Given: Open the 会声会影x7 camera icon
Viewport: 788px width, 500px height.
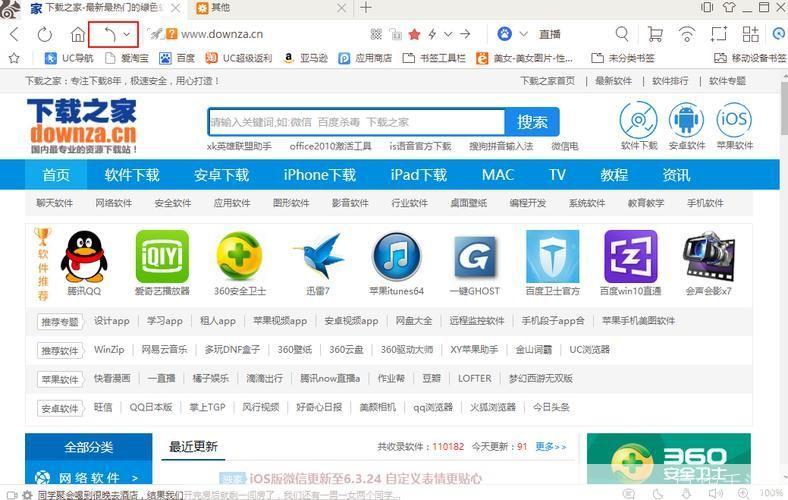Looking at the screenshot, I should 708,257.
